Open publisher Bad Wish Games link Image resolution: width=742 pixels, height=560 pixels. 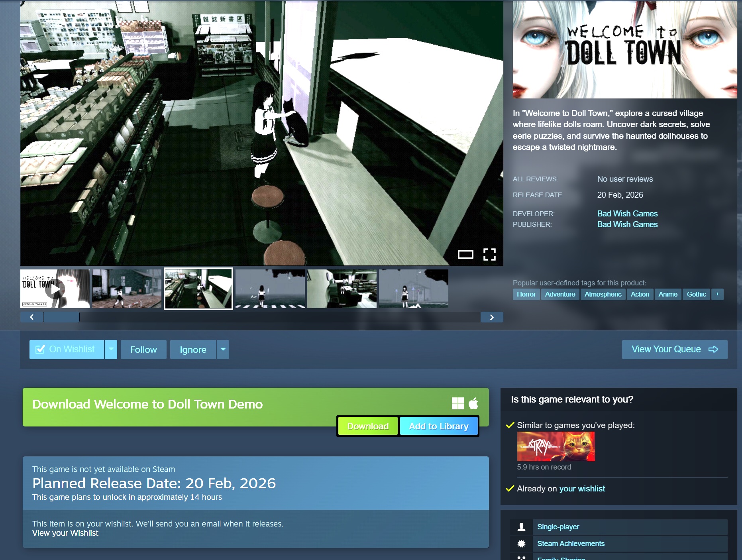point(627,224)
